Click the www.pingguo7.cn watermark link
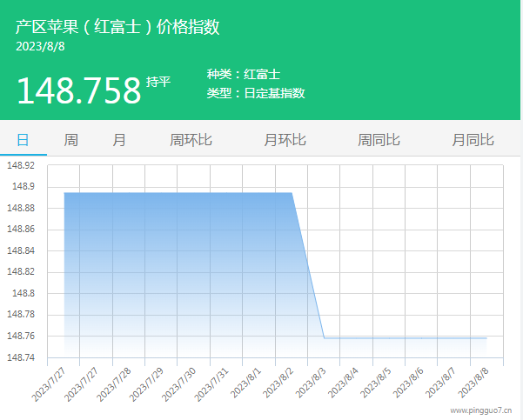 pyautogui.click(x=480, y=410)
